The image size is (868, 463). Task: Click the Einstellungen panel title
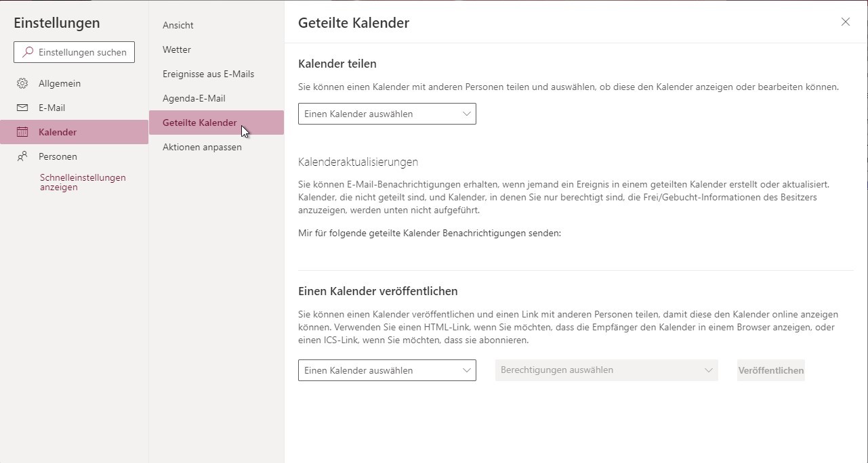coord(57,22)
